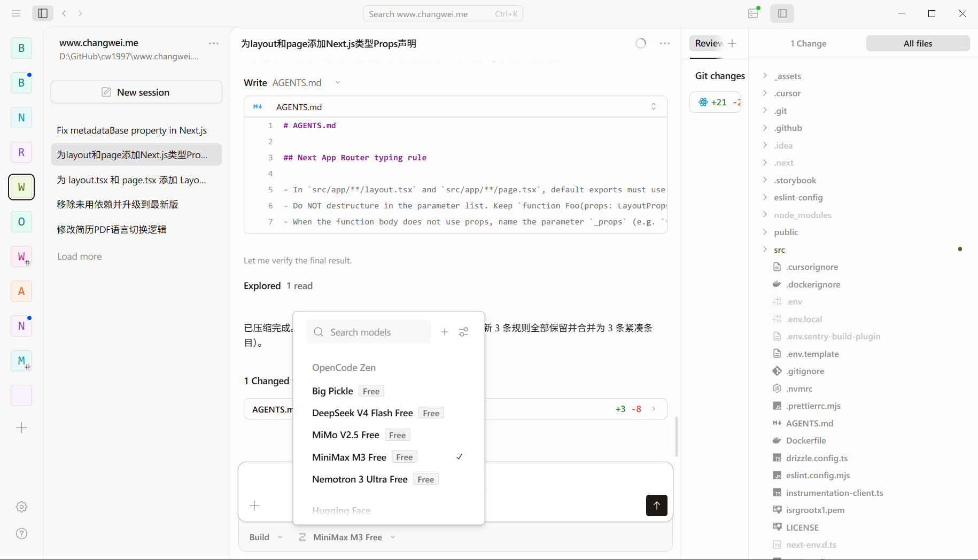Switch to Review tab
This screenshot has width=978, height=560.
(x=707, y=43)
